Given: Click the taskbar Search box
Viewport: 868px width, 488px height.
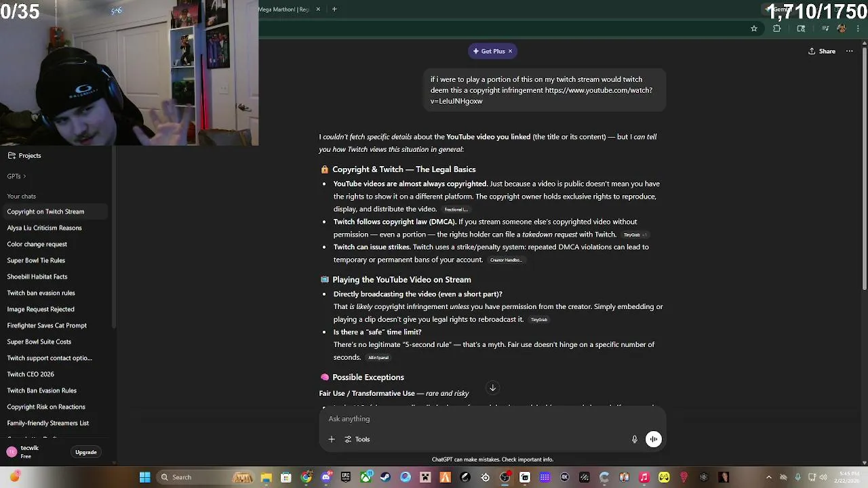Looking at the screenshot, I should pos(205,477).
